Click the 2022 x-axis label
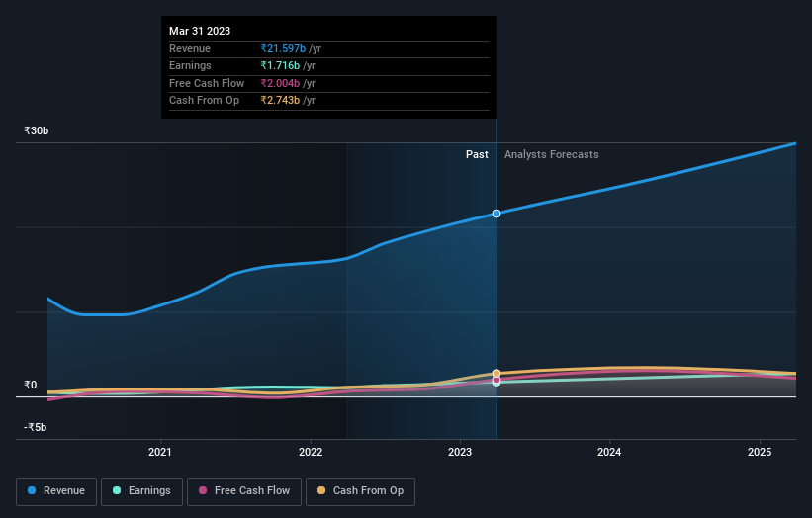 pos(311,452)
